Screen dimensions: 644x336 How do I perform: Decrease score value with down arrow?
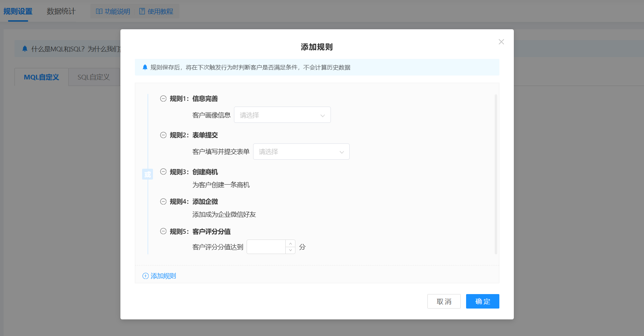(290, 250)
